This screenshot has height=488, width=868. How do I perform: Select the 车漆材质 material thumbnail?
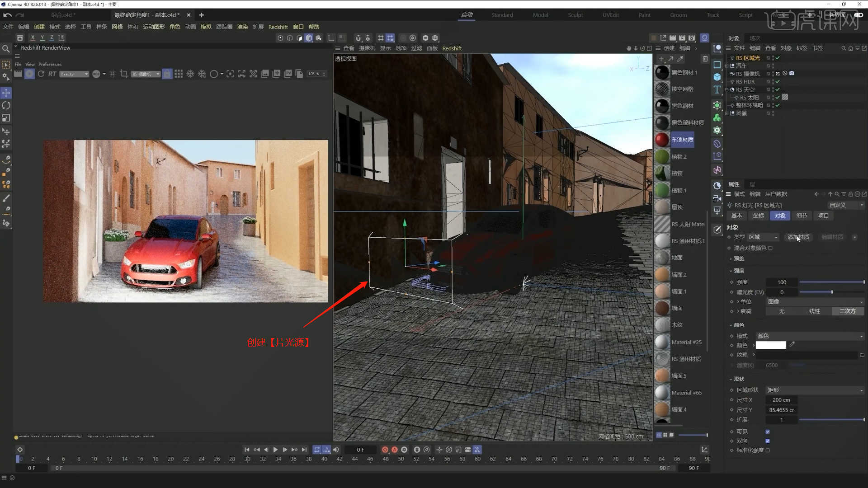[662, 139]
